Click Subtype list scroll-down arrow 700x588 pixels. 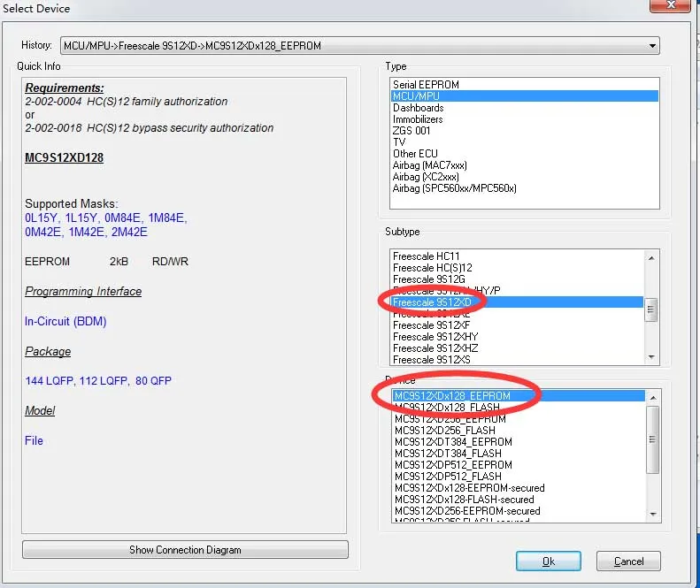[651, 357]
